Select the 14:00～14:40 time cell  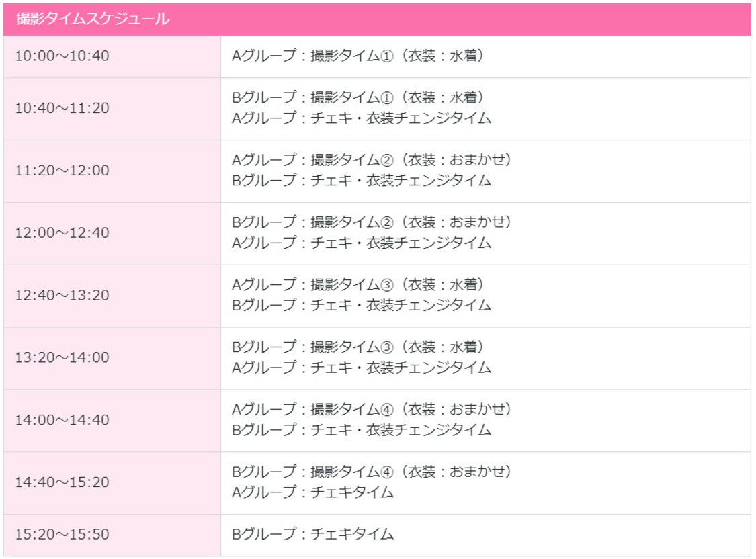62,421
